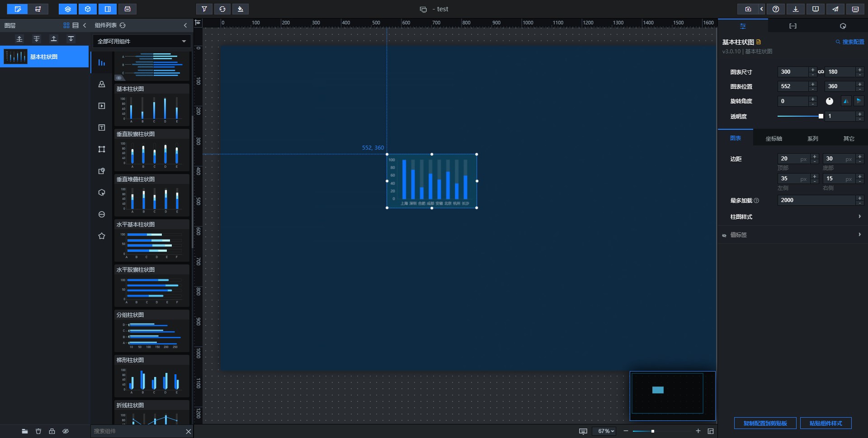The image size is (868, 438).
Task: Open the data bracket tab
Action: 793,26
